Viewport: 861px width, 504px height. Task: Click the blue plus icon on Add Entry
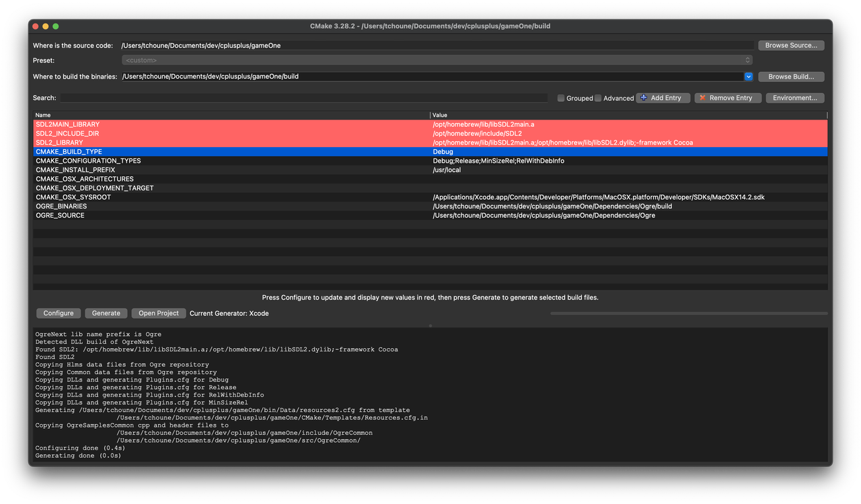coord(644,97)
